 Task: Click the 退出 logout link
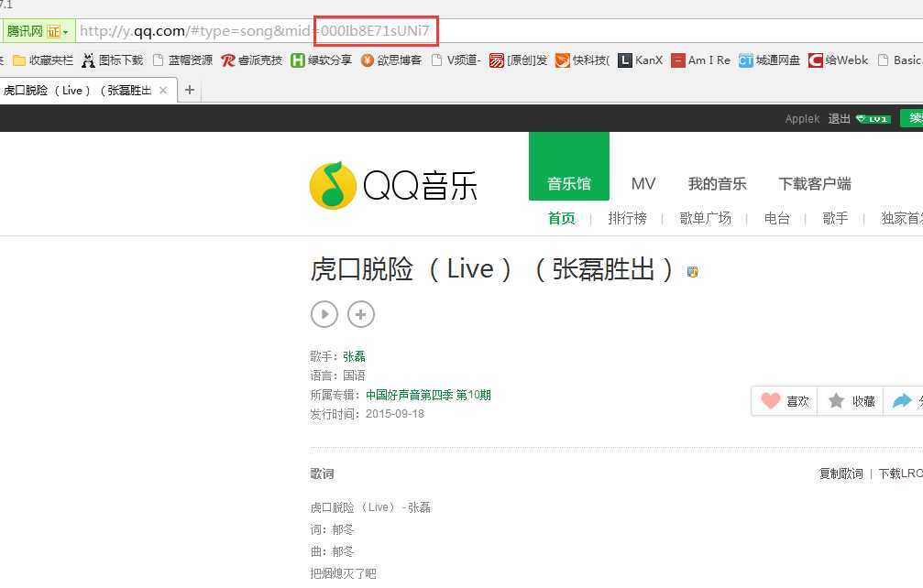[839, 119]
